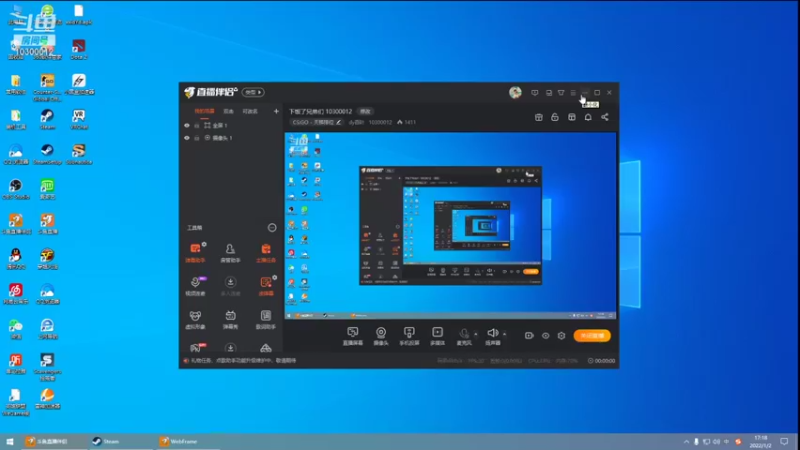Open the lyrics assistant tool in toolbox

[266, 319]
